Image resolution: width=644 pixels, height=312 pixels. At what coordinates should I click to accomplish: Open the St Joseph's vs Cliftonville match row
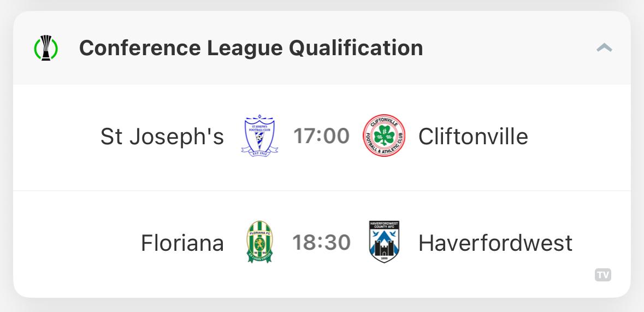[322, 138]
